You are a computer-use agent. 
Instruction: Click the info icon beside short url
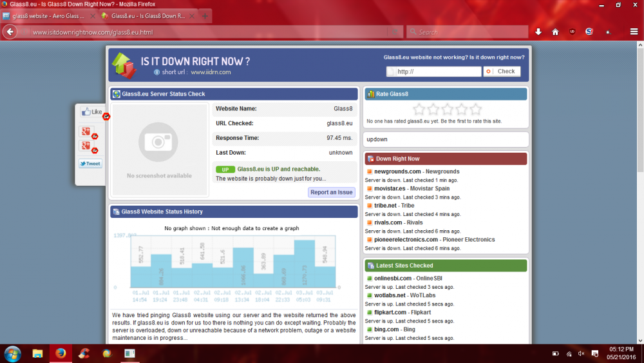[x=156, y=72]
